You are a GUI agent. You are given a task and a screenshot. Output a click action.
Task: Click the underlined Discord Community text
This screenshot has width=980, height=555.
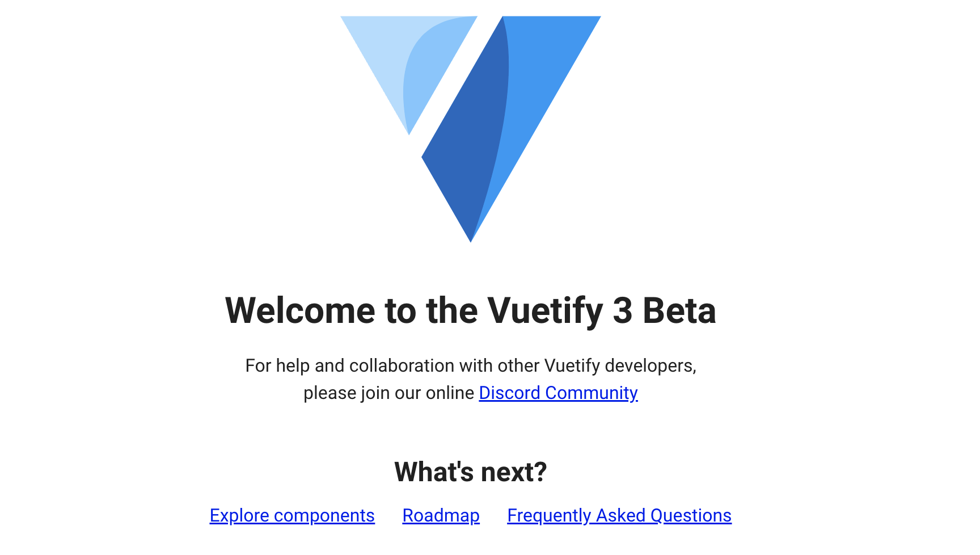[559, 393]
